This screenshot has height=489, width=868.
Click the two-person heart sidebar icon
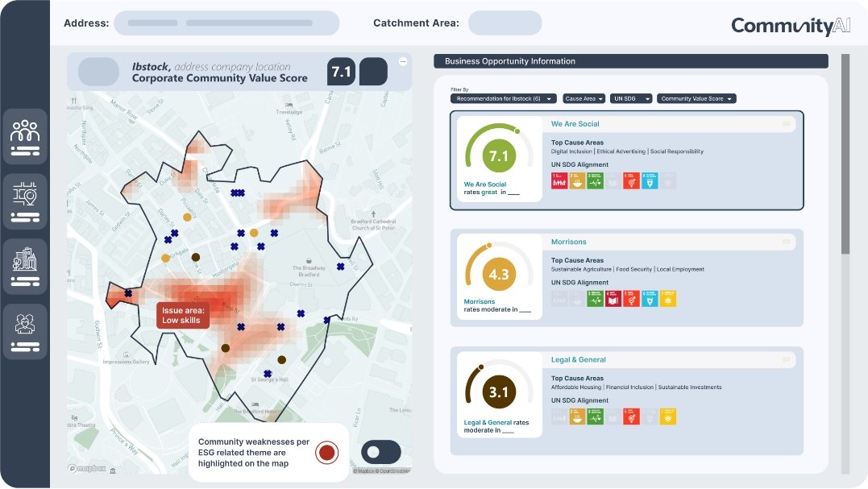point(25,331)
